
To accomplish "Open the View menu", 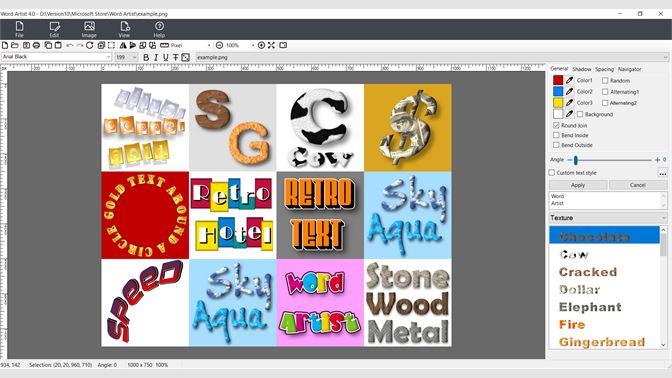I will [x=124, y=29].
